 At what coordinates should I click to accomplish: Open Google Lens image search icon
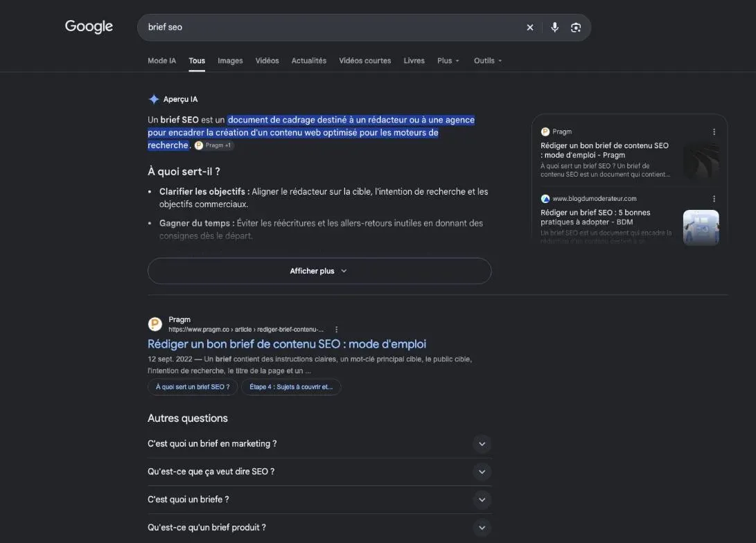tap(576, 28)
